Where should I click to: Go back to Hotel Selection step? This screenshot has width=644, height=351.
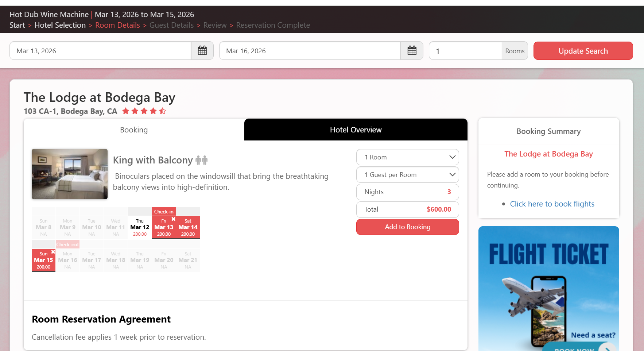tap(60, 25)
